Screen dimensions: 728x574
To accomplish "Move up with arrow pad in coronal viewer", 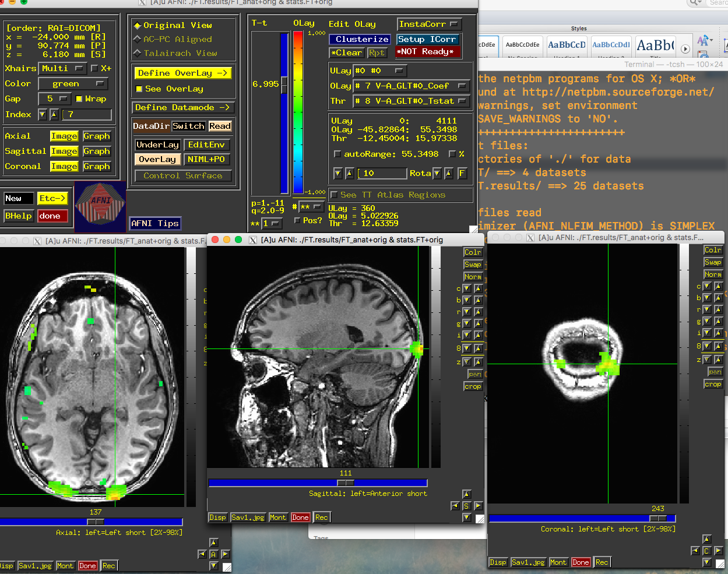I will coord(706,539).
